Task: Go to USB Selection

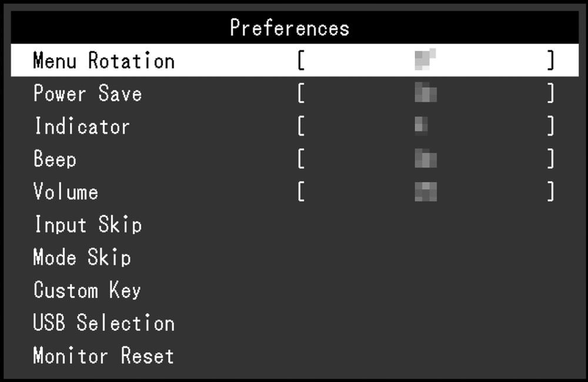Action: [103, 323]
